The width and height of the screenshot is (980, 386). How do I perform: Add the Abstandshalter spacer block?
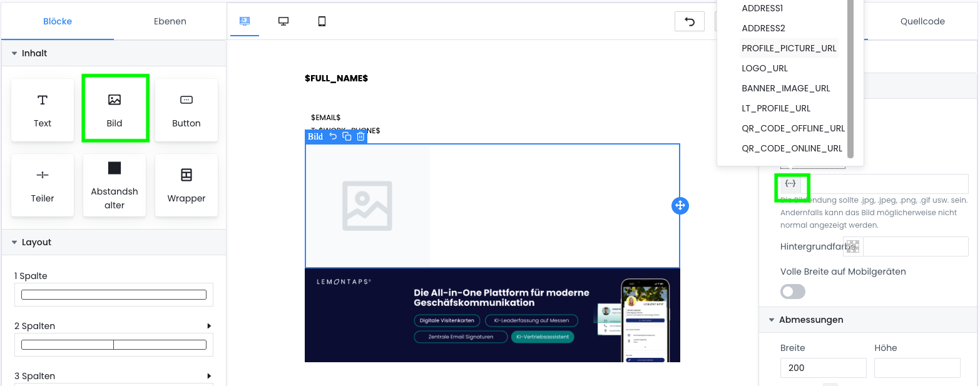point(115,185)
